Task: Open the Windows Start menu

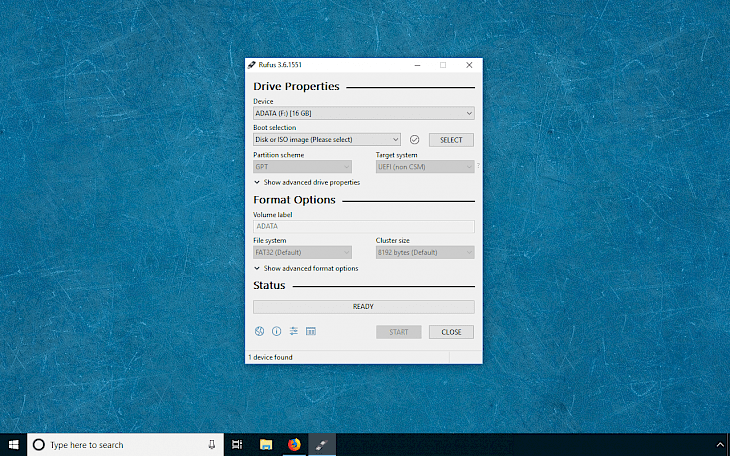Action: click(14, 445)
